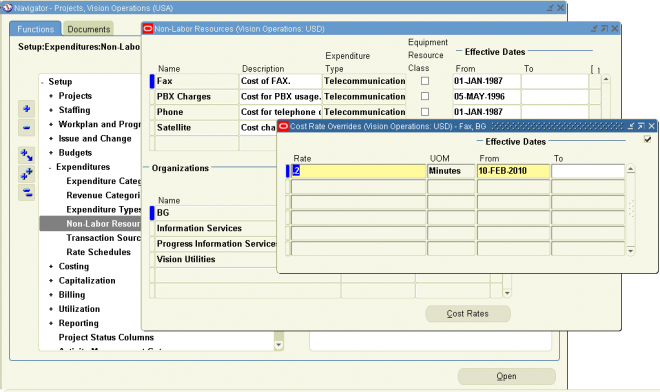Click second empty Rate row in Cost Rate Overrides
Viewport: 660px width, 392px height.
[x=358, y=202]
